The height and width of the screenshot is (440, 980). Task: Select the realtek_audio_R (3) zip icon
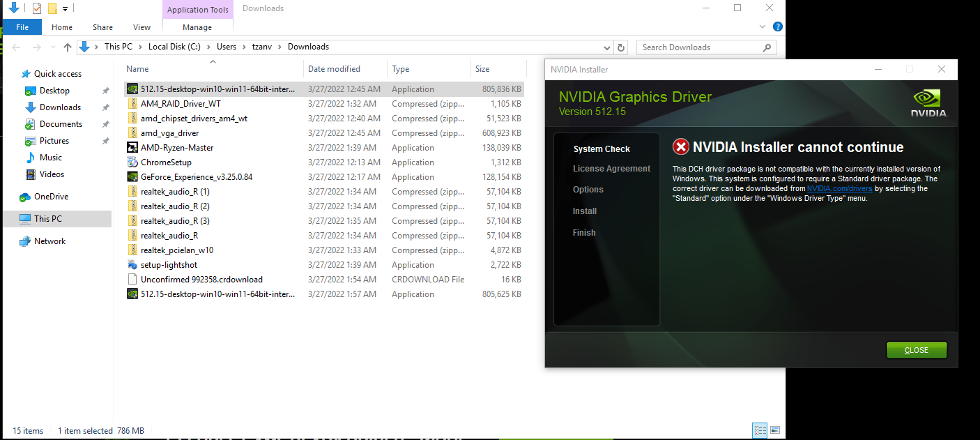(x=132, y=221)
